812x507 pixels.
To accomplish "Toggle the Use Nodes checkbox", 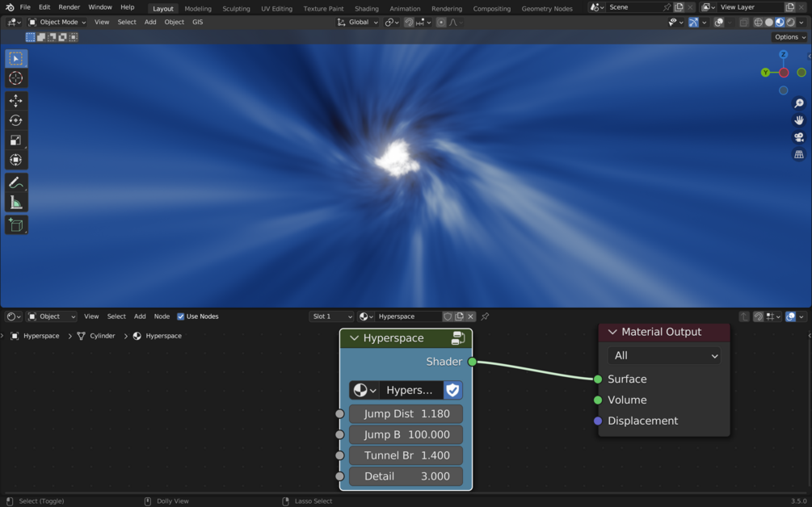I will click(181, 316).
